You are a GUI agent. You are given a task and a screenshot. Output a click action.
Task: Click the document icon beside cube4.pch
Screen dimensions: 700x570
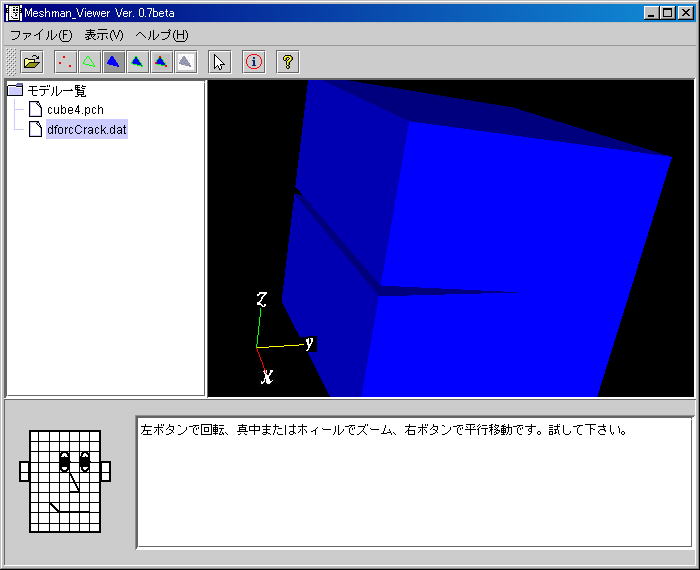coord(36,109)
